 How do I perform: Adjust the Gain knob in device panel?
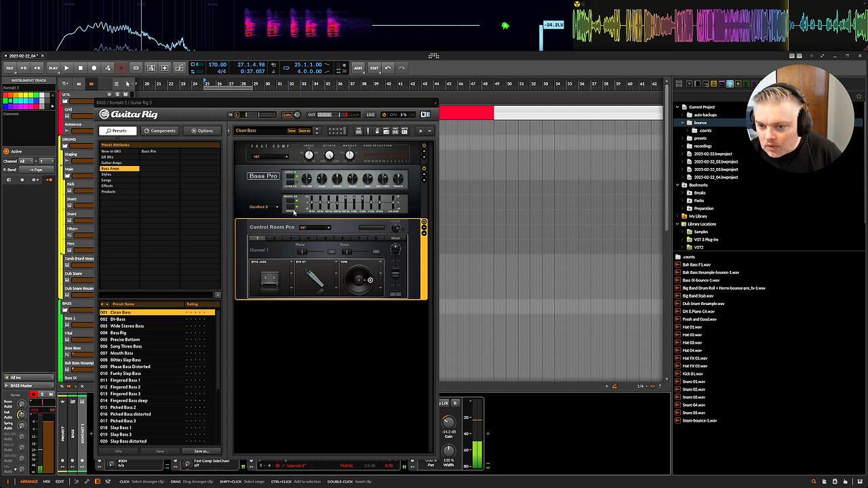(x=448, y=422)
